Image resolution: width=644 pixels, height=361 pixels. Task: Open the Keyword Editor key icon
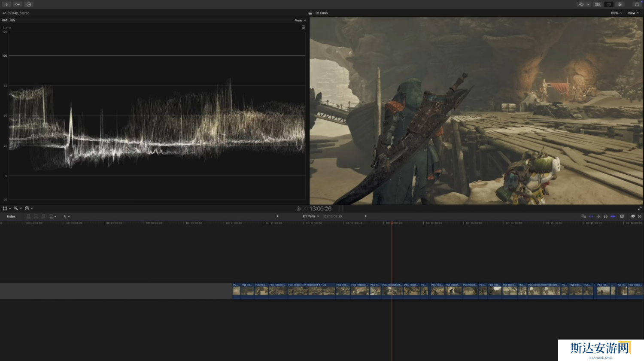[x=18, y=4]
